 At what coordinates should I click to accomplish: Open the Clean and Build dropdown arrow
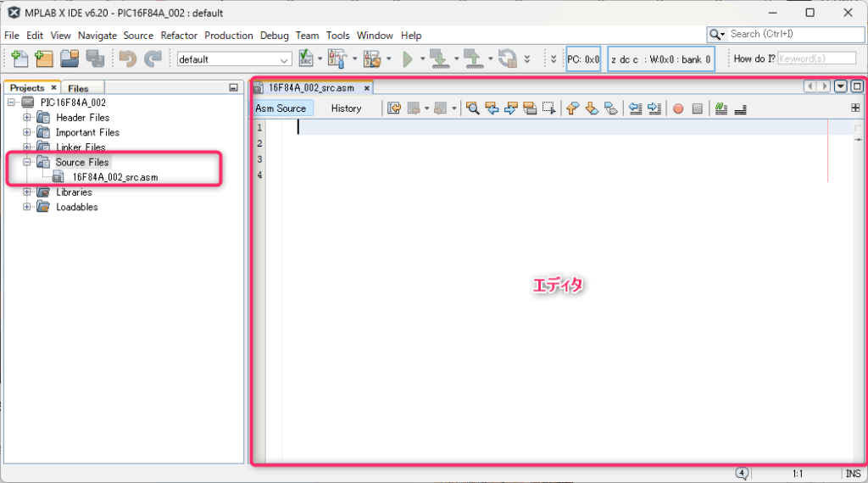pyautogui.click(x=388, y=58)
